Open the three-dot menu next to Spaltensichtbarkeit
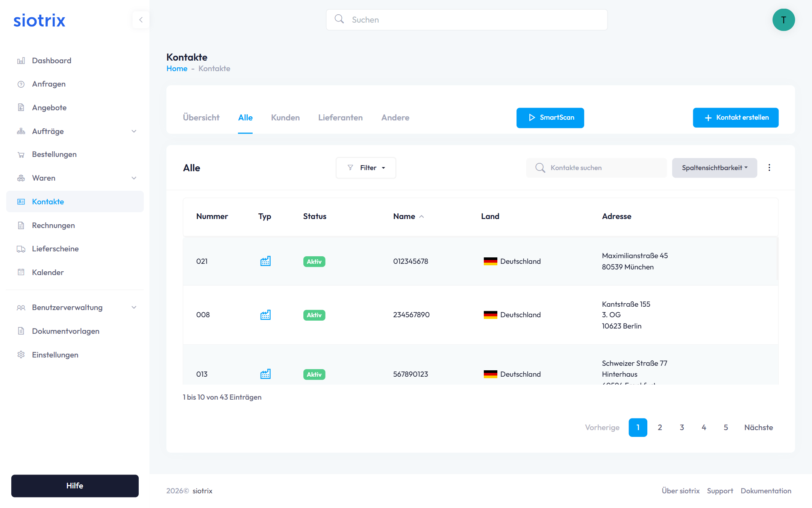Screen dimensions: 812x508 click(x=769, y=167)
